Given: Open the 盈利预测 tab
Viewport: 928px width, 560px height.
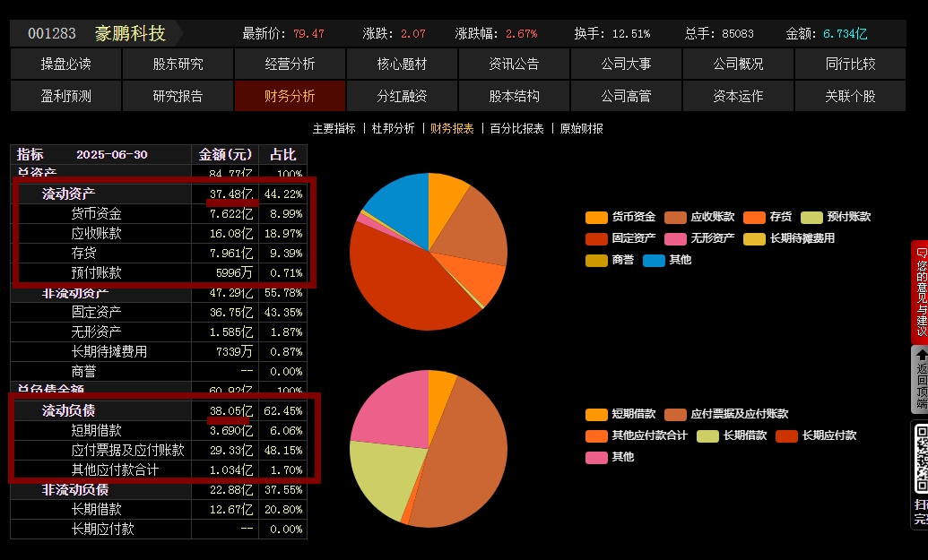Looking at the screenshot, I should (65, 96).
